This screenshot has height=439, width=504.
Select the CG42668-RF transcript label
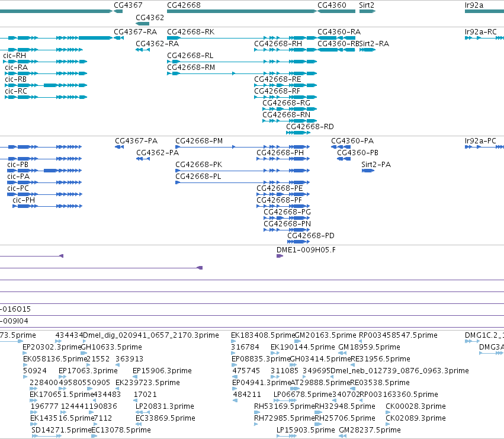277,91
